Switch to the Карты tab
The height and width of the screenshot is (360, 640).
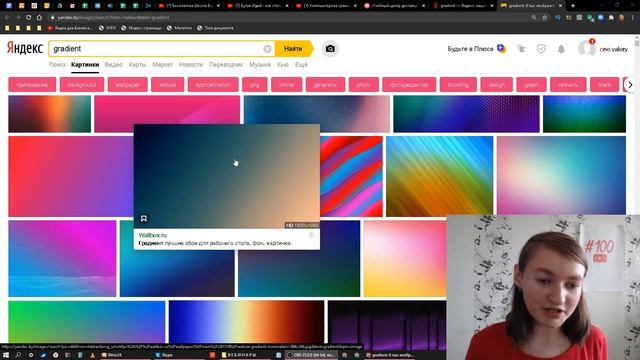[x=137, y=64]
